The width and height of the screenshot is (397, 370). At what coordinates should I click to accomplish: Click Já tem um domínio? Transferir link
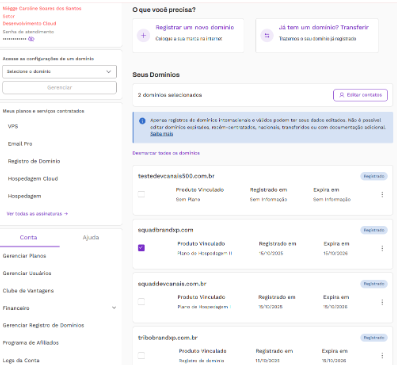(324, 27)
